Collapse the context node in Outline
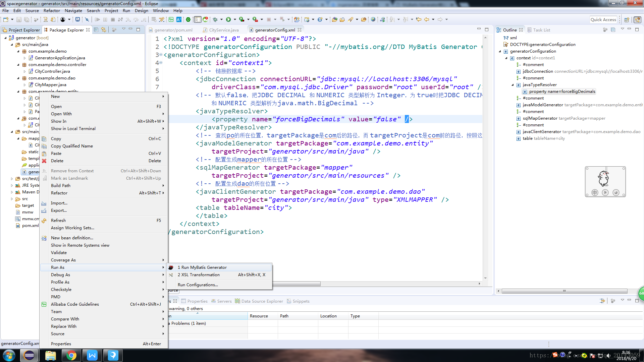The height and width of the screenshot is (362, 644). [506, 58]
